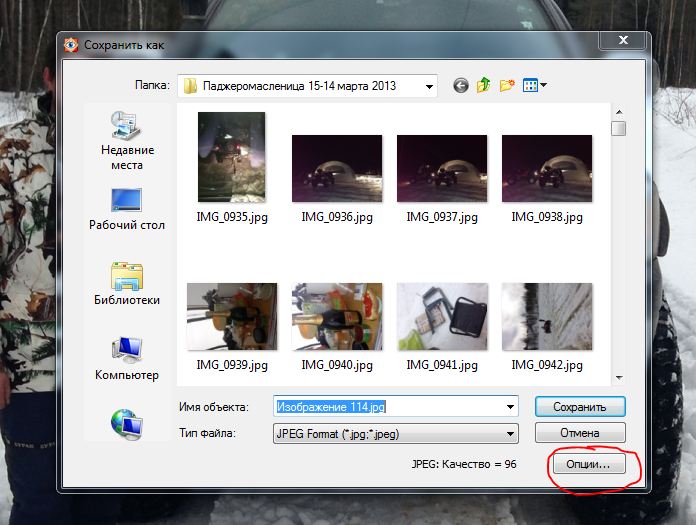
Task: Click the Back navigation arrow icon
Action: tap(461, 86)
